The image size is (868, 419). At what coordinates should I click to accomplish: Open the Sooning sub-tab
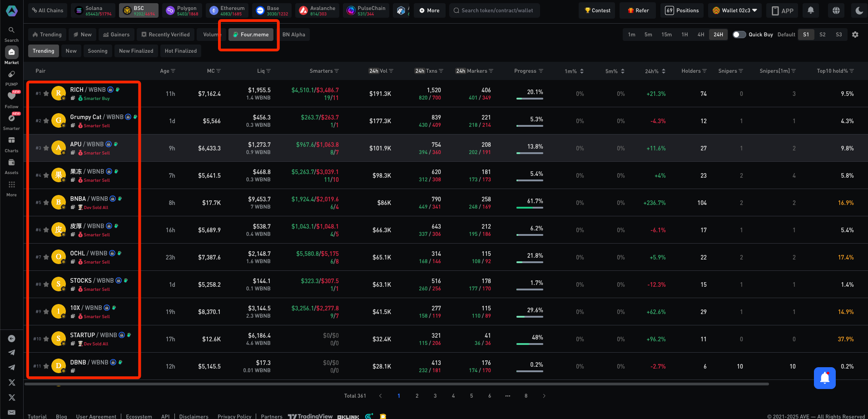coord(98,51)
